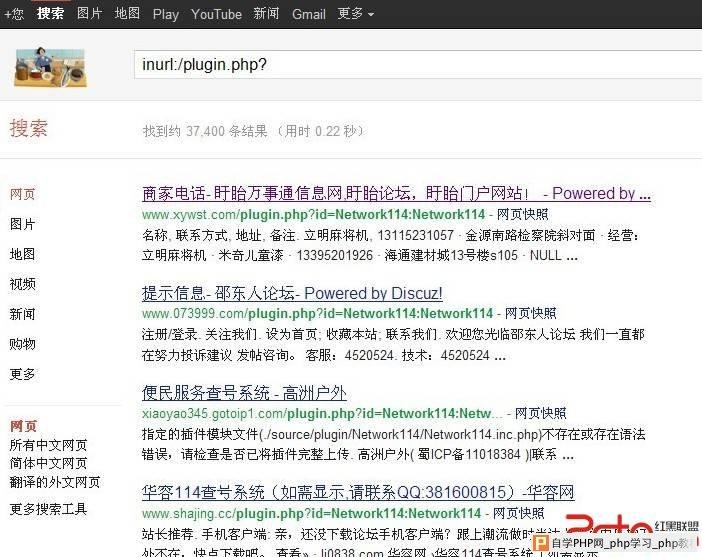The width and height of the screenshot is (702, 557).
Task: Open 网页快照 for www.xywst.com result
Action: click(522, 214)
